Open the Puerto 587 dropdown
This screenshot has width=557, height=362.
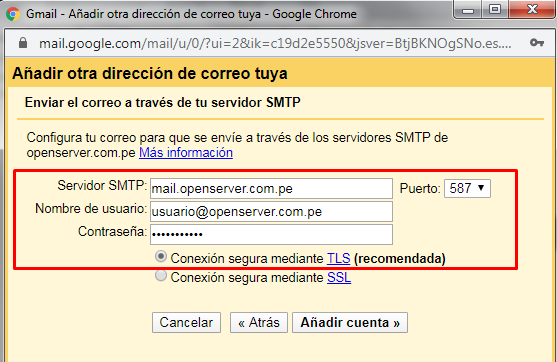pos(467,188)
